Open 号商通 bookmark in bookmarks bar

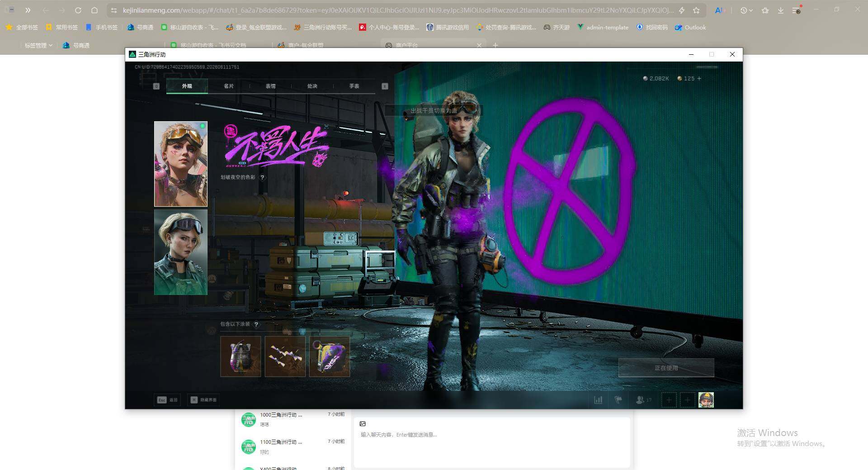coord(140,28)
